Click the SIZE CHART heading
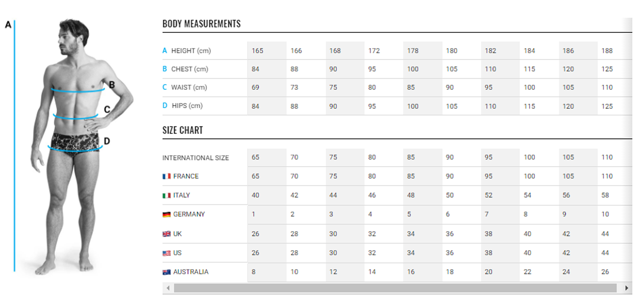The width and height of the screenshot is (644, 301). pyautogui.click(x=182, y=130)
